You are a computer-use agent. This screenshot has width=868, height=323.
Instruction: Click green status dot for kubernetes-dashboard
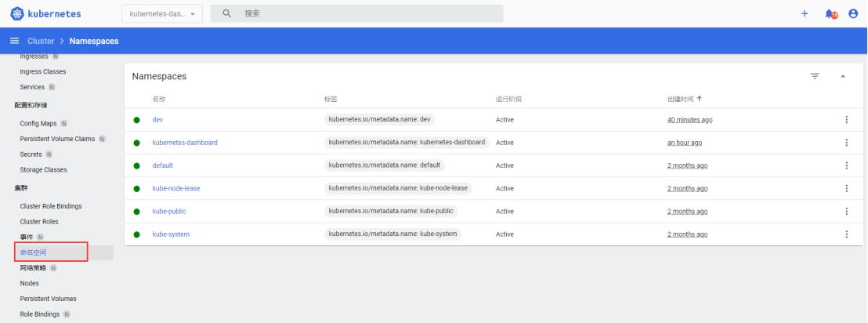point(137,143)
